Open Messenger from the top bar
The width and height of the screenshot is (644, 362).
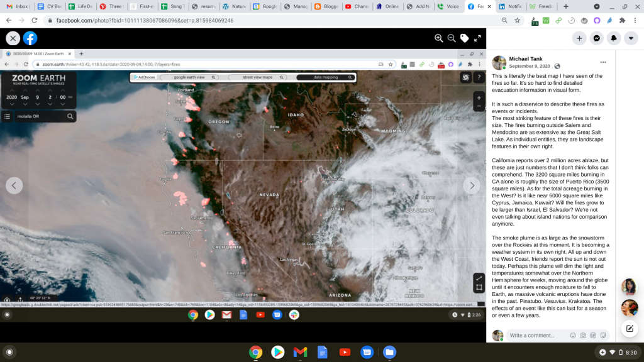(596, 38)
